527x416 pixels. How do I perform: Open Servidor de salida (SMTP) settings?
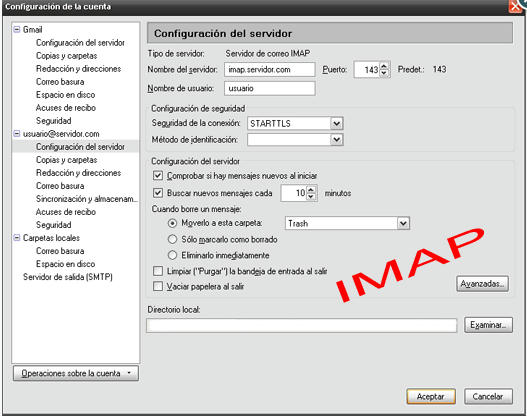[68, 277]
